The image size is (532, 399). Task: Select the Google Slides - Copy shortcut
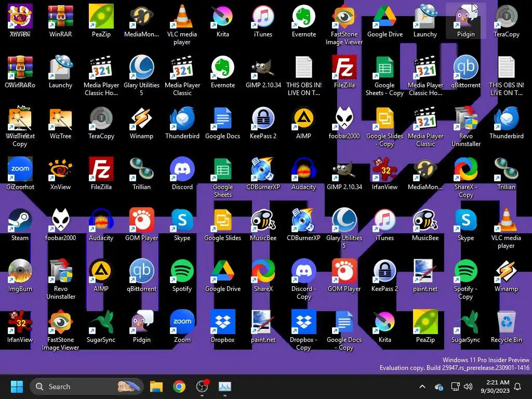pyautogui.click(x=385, y=127)
